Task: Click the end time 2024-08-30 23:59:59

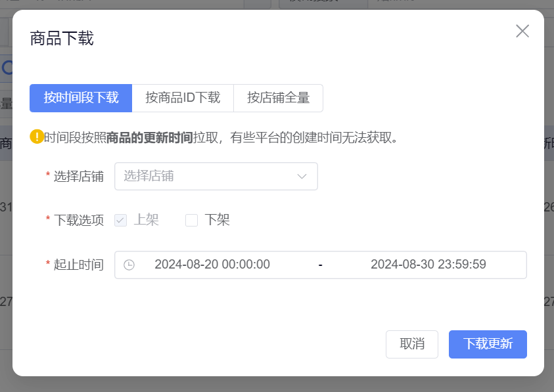Action: 428,265
